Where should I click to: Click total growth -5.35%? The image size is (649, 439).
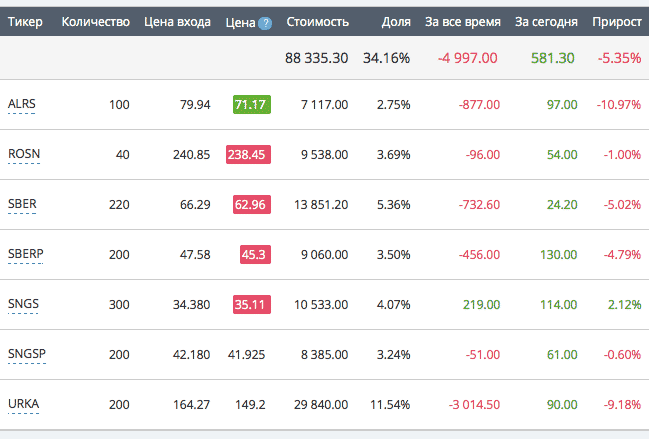tap(619, 58)
